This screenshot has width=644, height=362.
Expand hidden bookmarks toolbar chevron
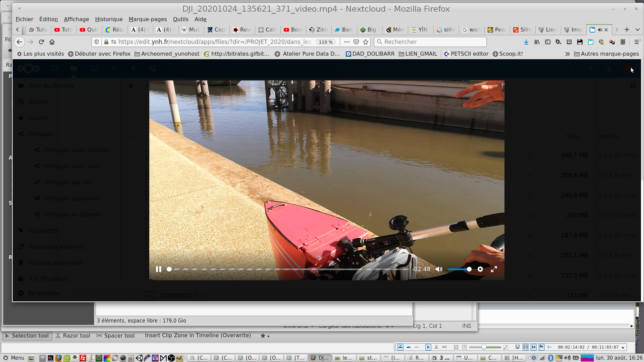pyautogui.click(x=568, y=54)
